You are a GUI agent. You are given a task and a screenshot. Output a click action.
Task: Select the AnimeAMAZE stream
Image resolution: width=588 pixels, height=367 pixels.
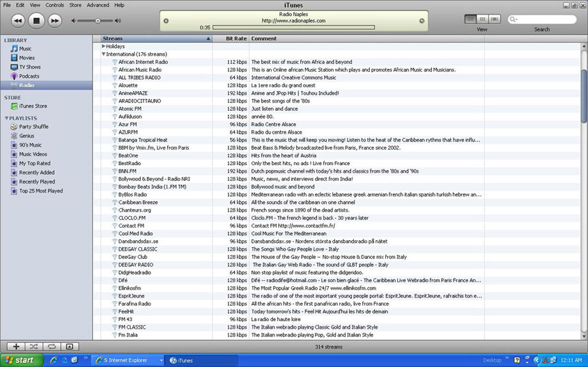[133, 93]
